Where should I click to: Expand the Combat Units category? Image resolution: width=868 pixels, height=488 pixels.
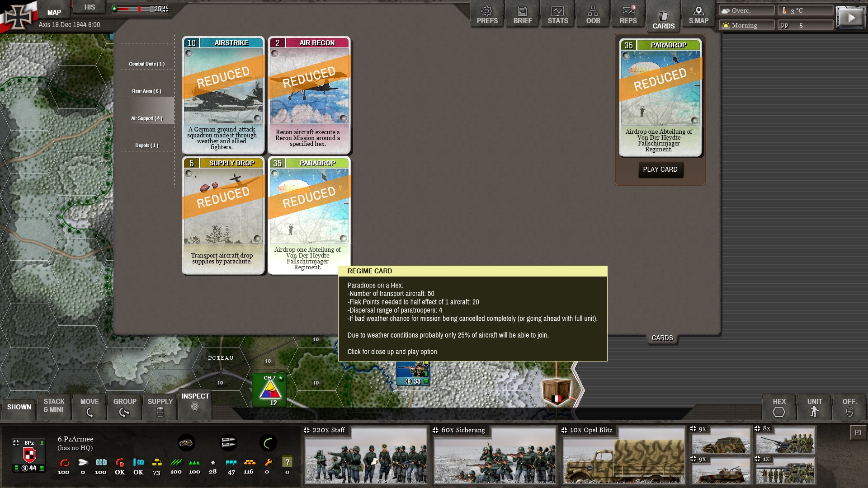[146, 64]
